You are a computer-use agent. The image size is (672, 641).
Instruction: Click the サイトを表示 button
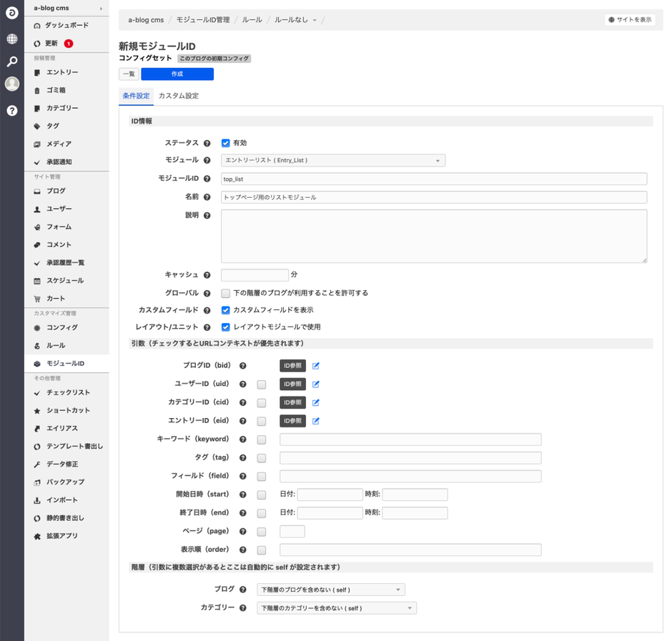point(629,19)
